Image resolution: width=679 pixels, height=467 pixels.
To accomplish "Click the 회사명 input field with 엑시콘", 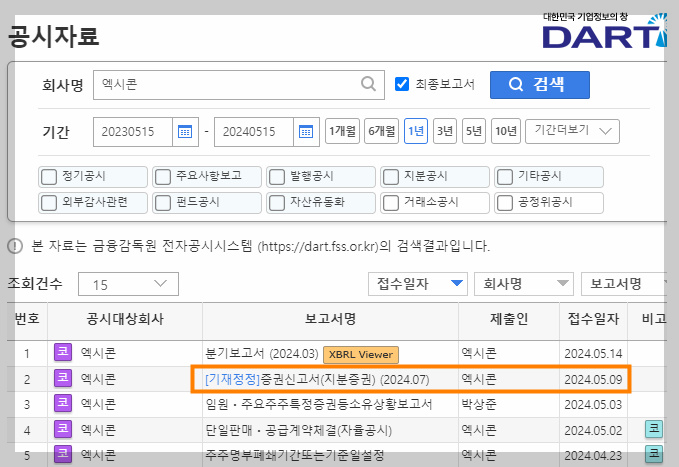I will [x=239, y=84].
